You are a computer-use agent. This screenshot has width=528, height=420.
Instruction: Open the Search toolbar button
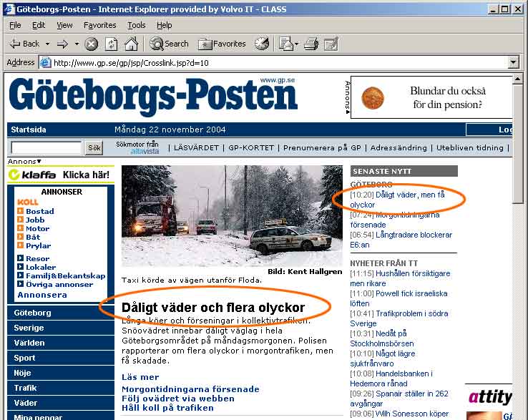click(169, 44)
